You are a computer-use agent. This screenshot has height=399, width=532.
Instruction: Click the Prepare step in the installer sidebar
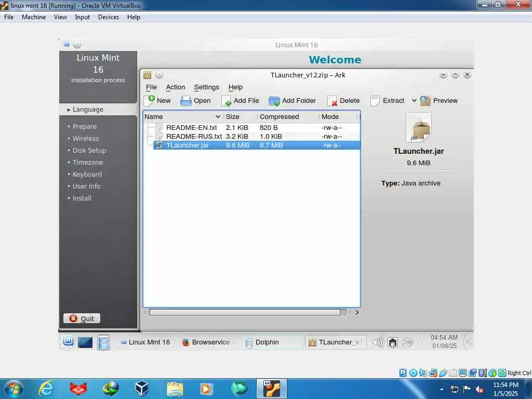coord(85,127)
